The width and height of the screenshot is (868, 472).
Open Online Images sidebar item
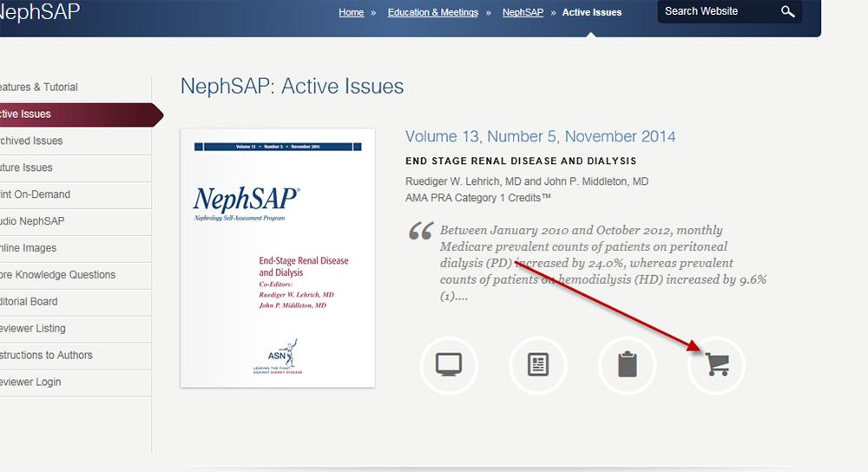29,249
